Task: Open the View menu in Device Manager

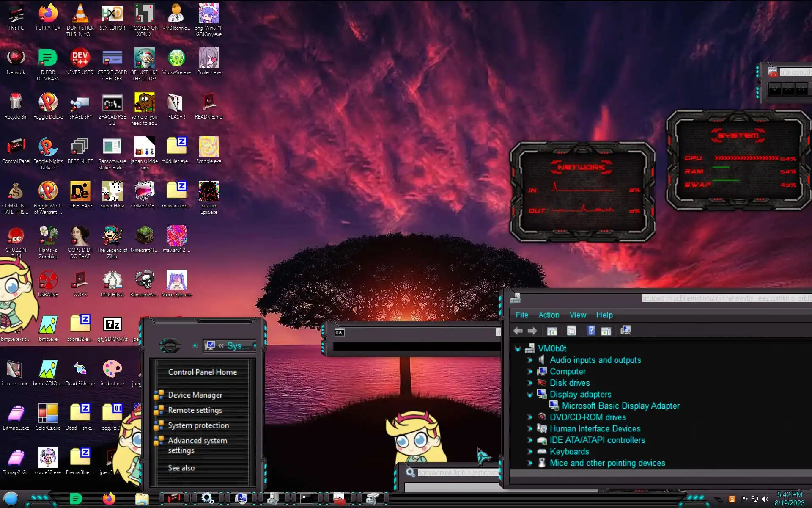Action: [x=577, y=315]
